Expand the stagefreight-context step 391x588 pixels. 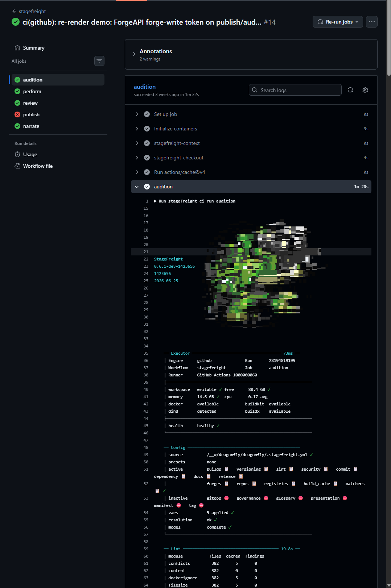coord(251,143)
